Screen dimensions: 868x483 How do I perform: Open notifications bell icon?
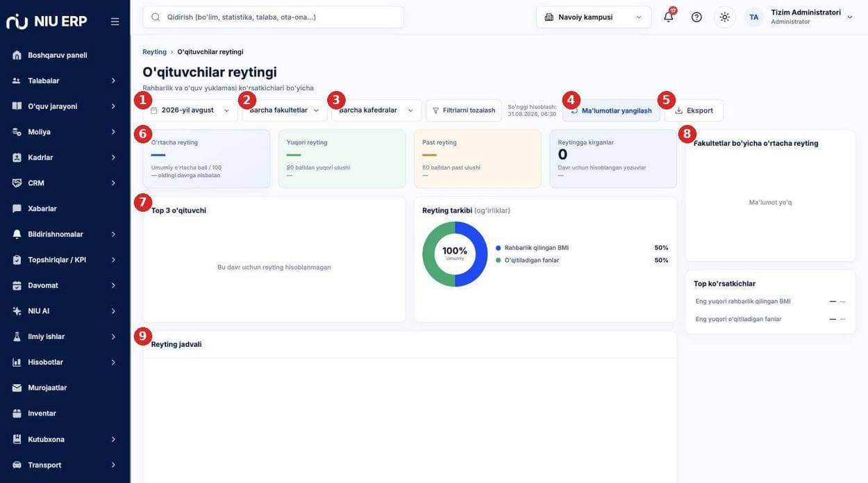click(x=669, y=17)
